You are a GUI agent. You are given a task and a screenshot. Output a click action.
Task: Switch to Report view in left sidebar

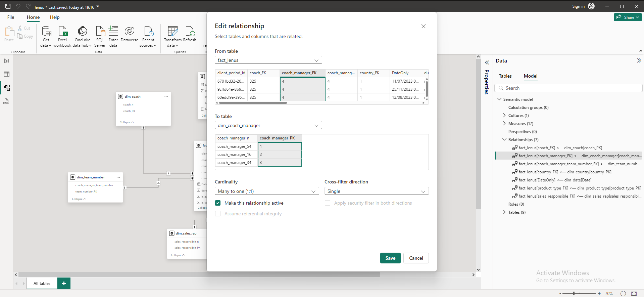(x=7, y=61)
